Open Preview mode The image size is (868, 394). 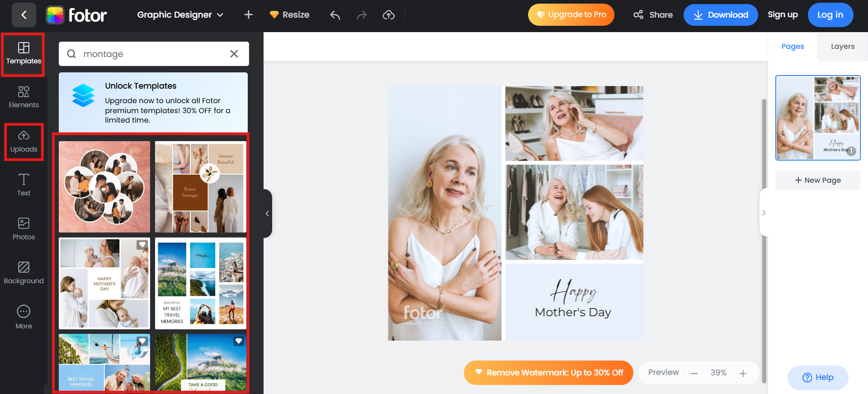pyautogui.click(x=663, y=372)
